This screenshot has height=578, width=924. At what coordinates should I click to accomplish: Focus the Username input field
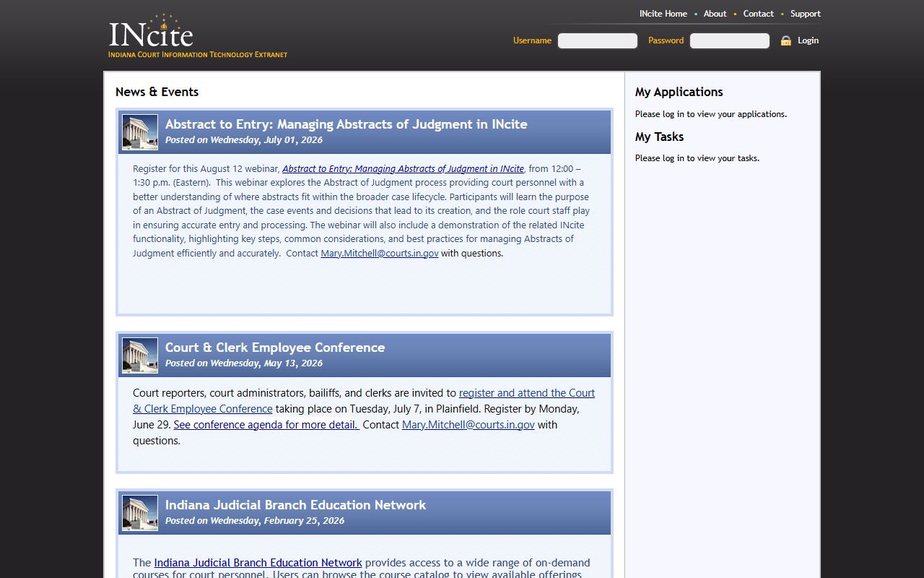[598, 40]
